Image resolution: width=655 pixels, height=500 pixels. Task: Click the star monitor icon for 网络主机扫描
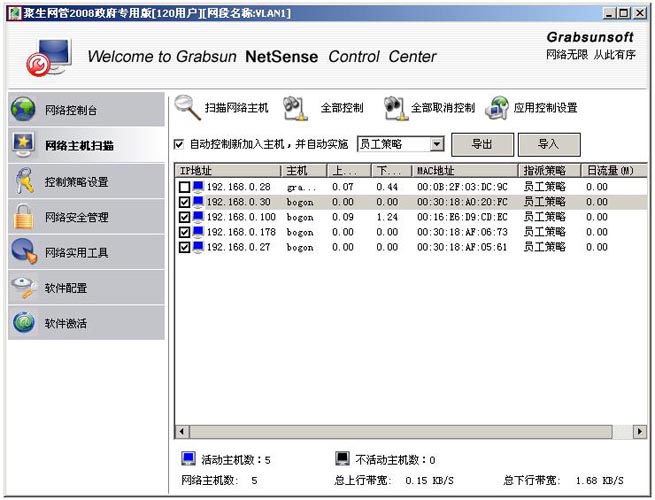point(23,145)
